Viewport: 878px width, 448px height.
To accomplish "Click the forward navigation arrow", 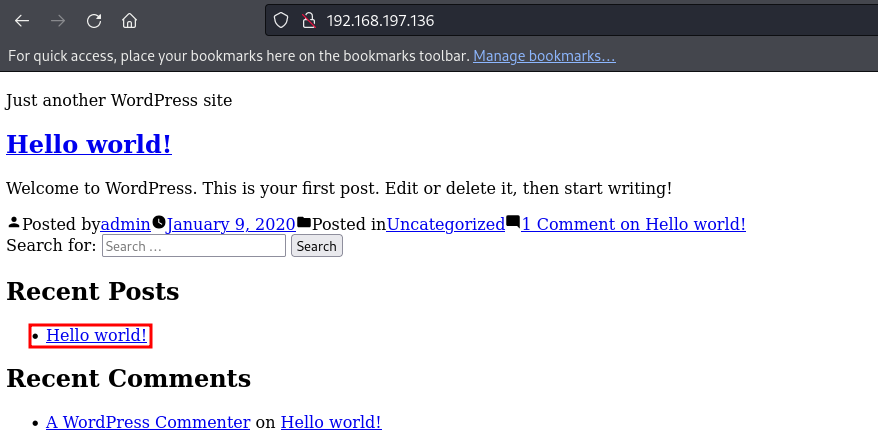I will pyautogui.click(x=58, y=21).
